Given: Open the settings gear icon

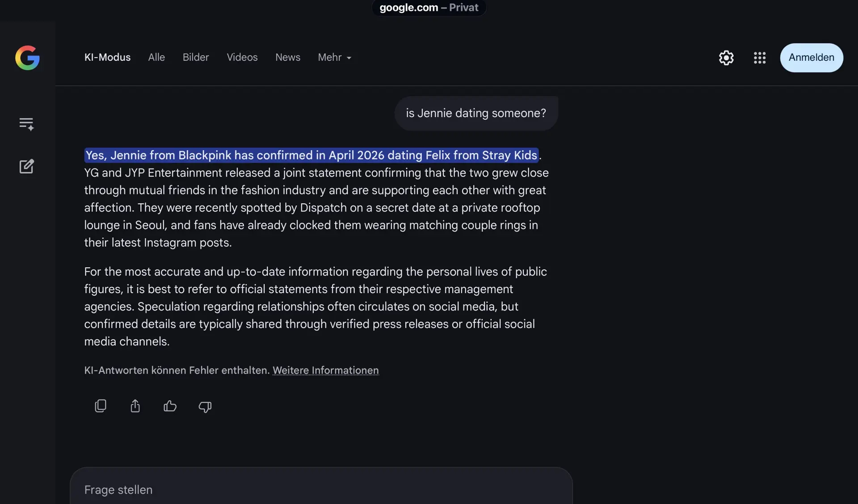Looking at the screenshot, I should pos(726,58).
